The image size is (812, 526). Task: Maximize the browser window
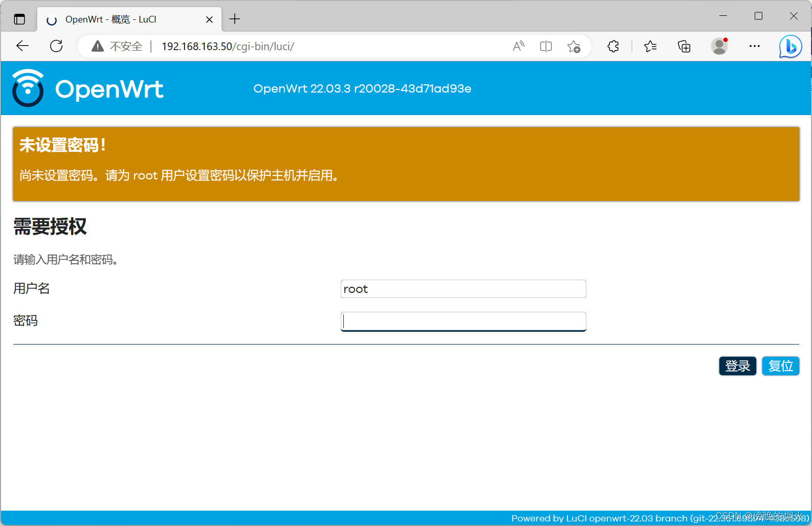click(x=758, y=16)
